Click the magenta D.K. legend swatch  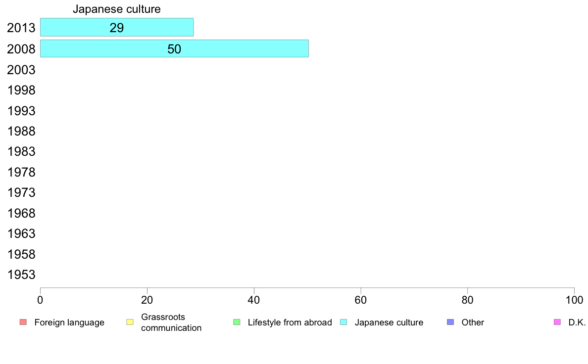(x=557, y=322)
